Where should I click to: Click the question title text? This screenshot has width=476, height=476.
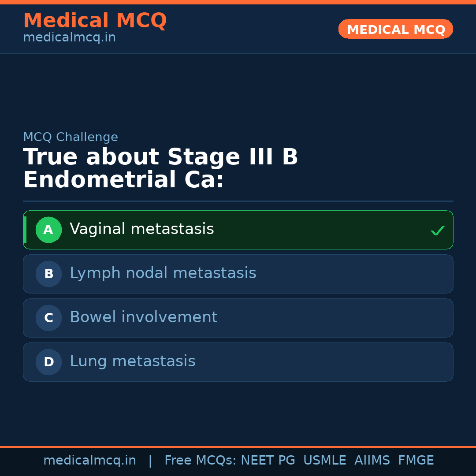click(x=161, y=168)
